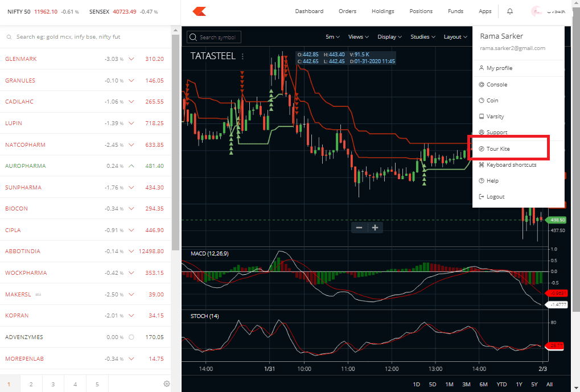Set chart range to 1M

(449, 385)
